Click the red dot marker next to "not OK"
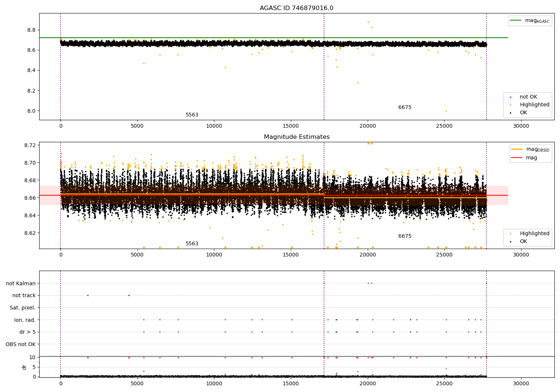Image resolution: width=560 pixels, height=392 pixels. coord(510,97)
